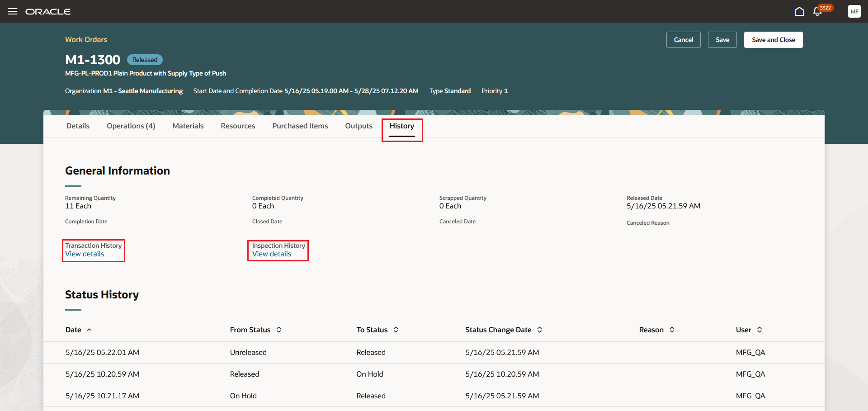Open the hamburger navigation menu
Image resolution: width=868 pixels, height=411 pixels.
coord(13,11)
